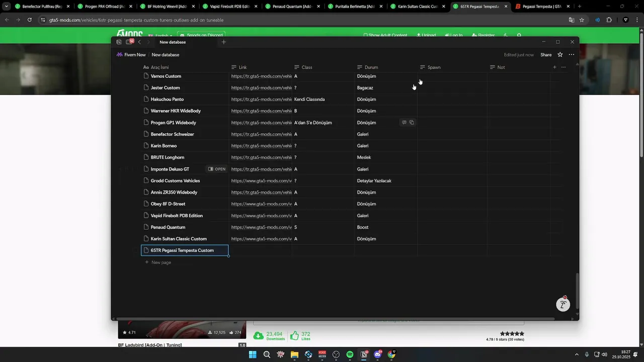Viewport: 644px width, 362px height.
Task: Open the property options dots next to the add column plus
Action: 563,67
